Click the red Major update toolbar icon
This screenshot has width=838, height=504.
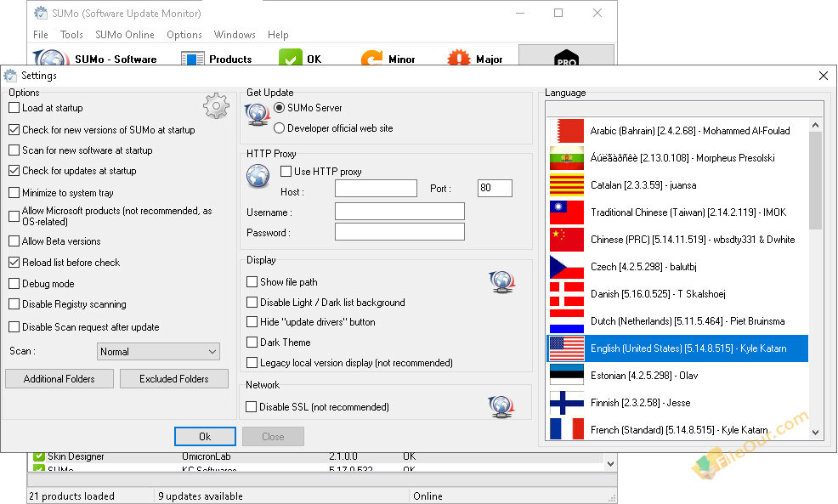click(x=459, y=58)
